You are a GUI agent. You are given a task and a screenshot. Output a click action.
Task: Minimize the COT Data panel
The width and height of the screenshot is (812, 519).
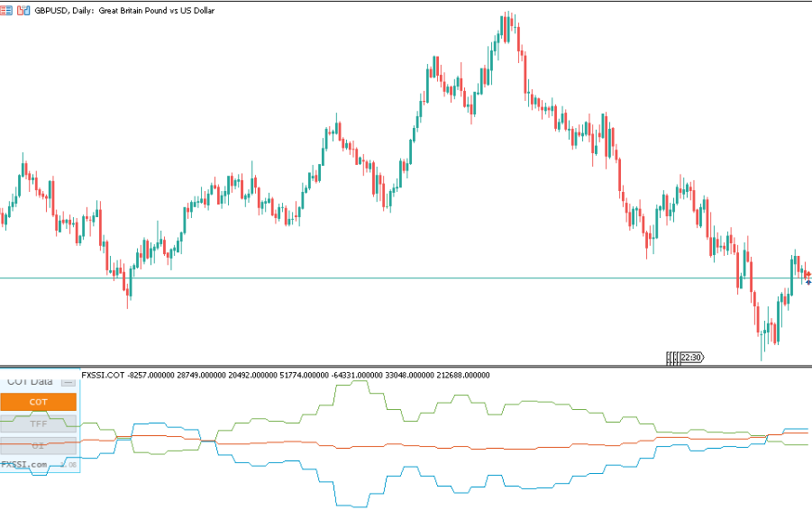tap(68, 382)
